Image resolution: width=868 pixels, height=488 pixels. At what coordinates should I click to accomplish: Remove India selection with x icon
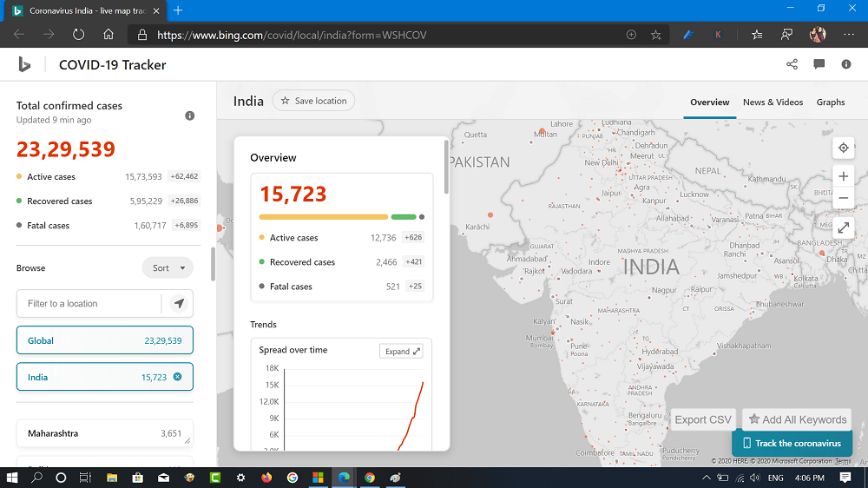177,377
